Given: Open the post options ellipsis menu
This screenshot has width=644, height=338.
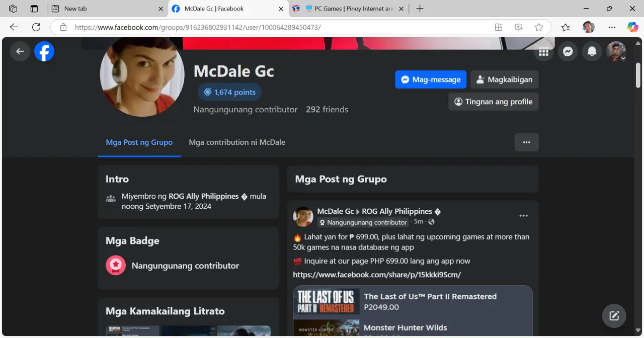Looking at the screenshot, I should click(x=523, y=216).
